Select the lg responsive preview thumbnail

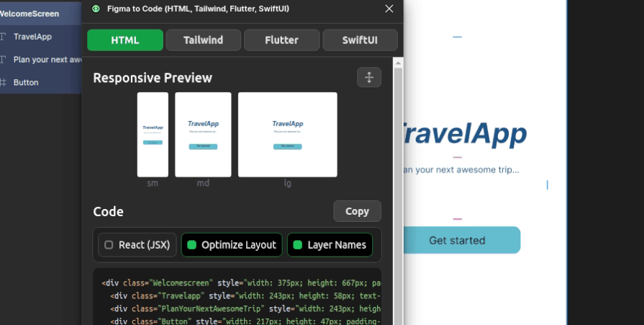[287, 134]
